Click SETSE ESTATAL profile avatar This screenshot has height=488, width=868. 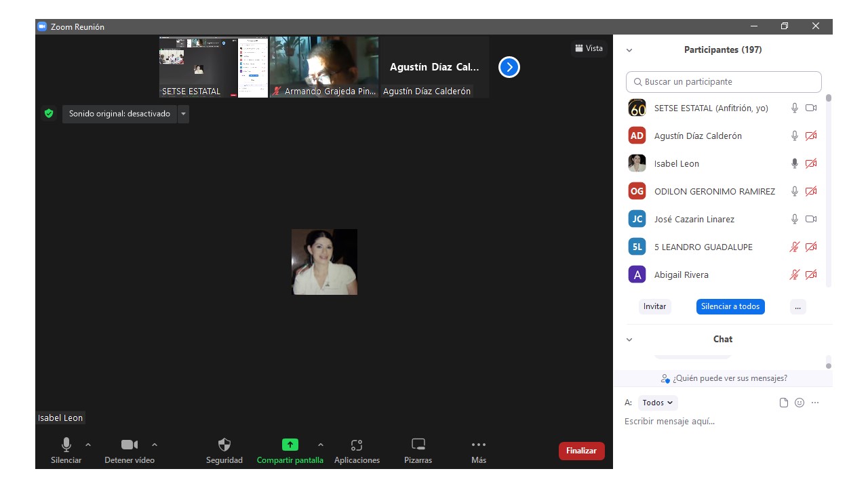(x=637, y=108)
